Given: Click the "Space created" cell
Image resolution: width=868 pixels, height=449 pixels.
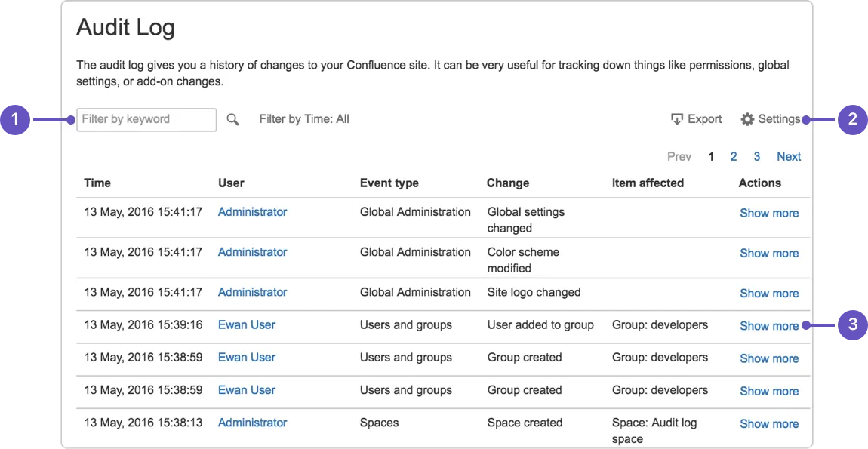Looking at the screenshot, I should [x=525, y=423].
